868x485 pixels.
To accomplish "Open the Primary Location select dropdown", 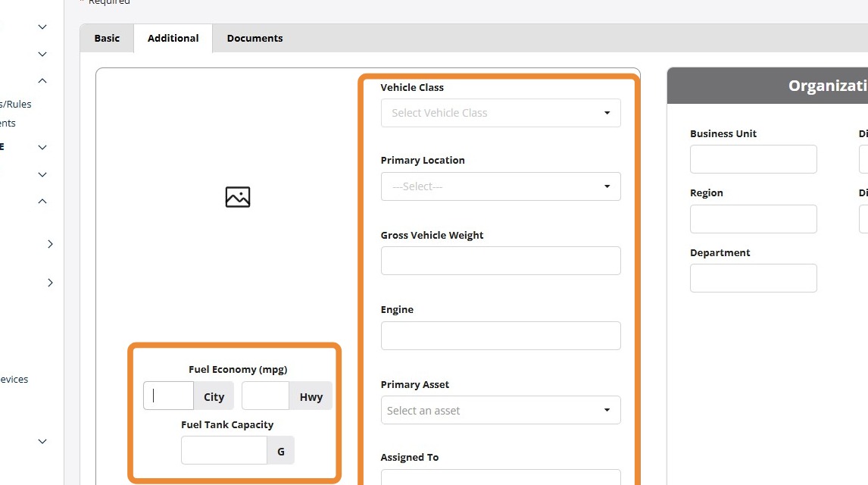I will tap(501, 186).
